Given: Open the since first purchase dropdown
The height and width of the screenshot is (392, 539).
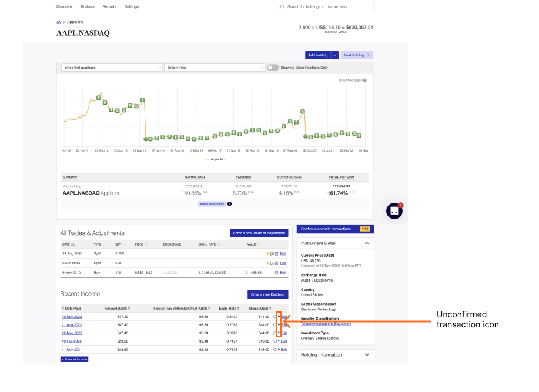Looking at the screenshot, I should point(112,68).
